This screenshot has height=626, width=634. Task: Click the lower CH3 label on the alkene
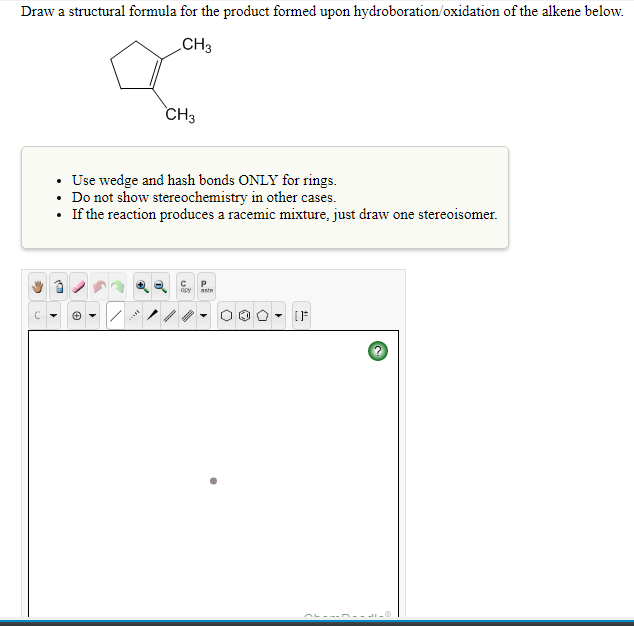click(x=180, y=115)
